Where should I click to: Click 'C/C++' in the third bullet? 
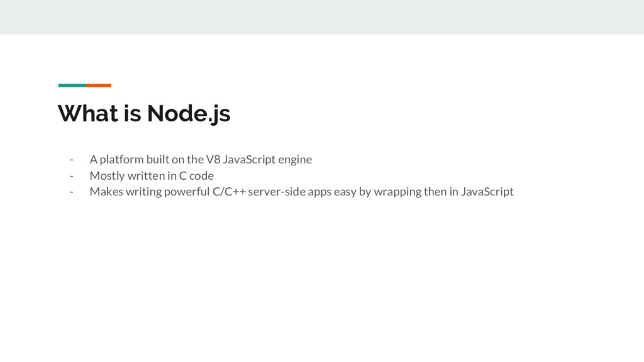tap(229, 192)
